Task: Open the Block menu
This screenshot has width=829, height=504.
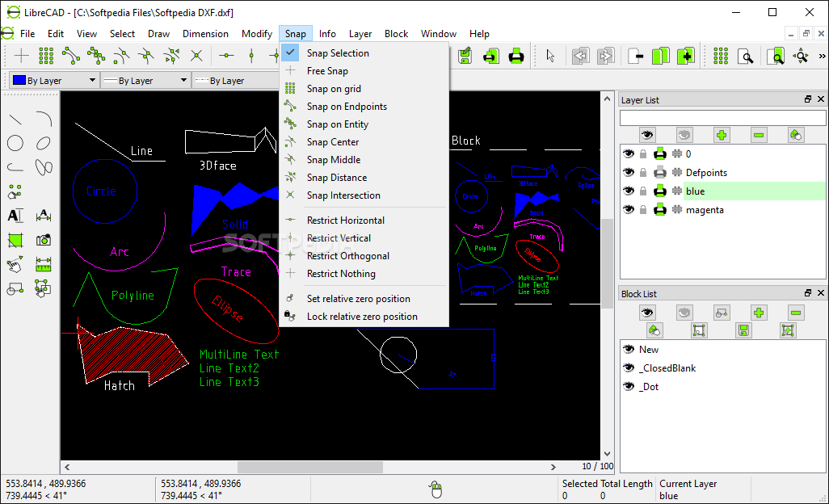Action: pos(396,33)
